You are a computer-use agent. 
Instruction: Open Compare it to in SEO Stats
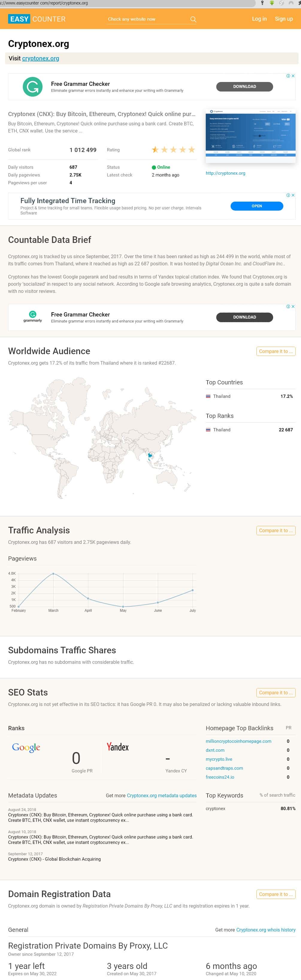(276, 693)
